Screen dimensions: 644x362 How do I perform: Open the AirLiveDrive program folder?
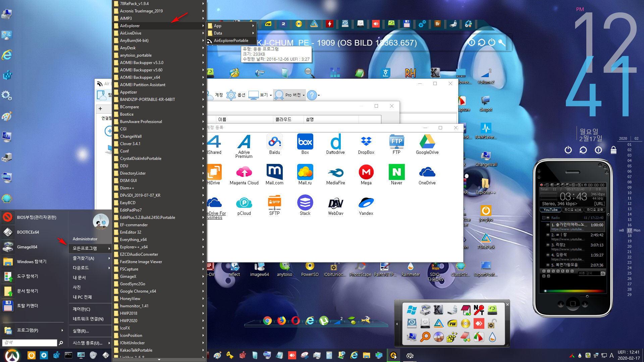pyautogui.click(x=159, y=33)
